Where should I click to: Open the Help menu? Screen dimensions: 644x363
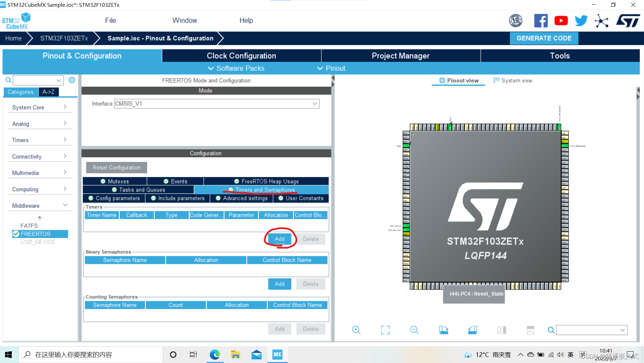246,21
